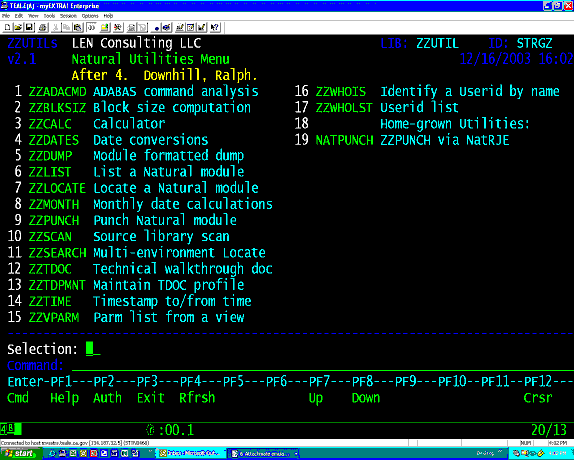576x461 pixels.
Task: Click the 20/13 cursor position indicator
Action: point(549,430)
